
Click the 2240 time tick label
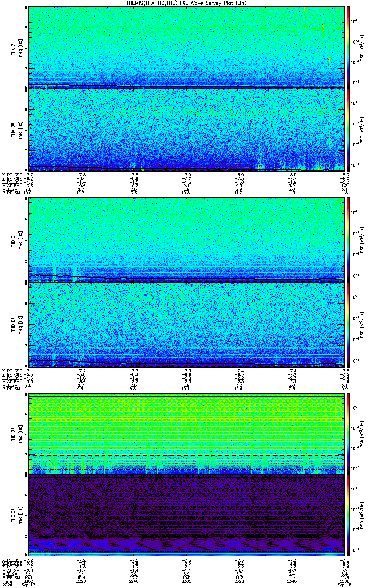pyautogui.click(x=133, y=581)
